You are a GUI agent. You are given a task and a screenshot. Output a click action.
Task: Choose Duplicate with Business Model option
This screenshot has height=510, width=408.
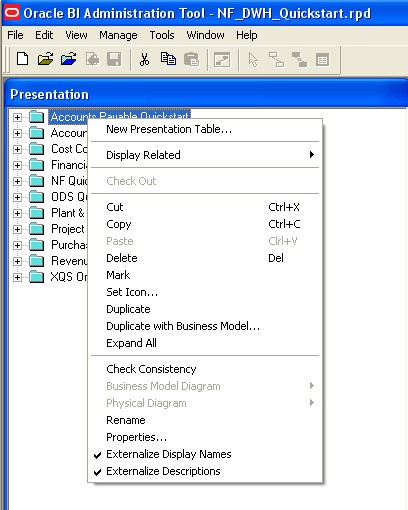205,326
